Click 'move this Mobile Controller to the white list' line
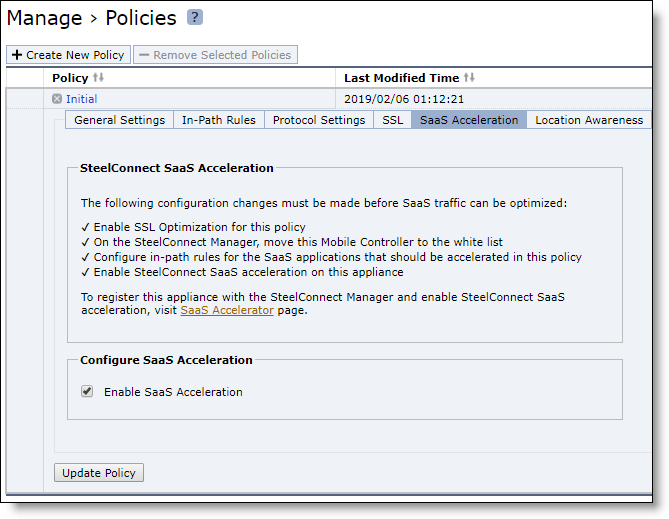Image resolution: width=669 pixels, height=519 pixels. [x=292, y=242]
